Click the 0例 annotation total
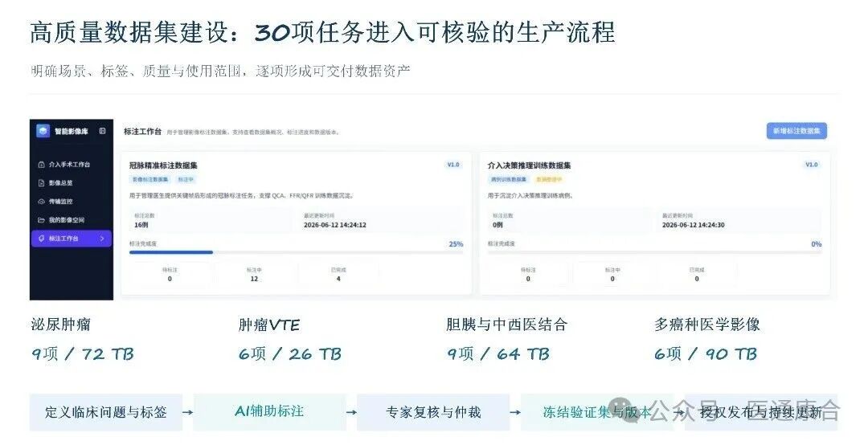The width and height of the screenshot is (868, 445). [497, 225]
